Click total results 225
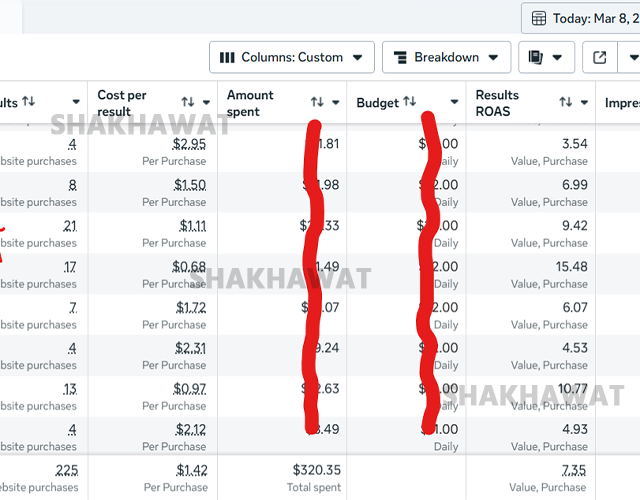The height and width of the screenshot is (500, 640). tap(67, 470)
